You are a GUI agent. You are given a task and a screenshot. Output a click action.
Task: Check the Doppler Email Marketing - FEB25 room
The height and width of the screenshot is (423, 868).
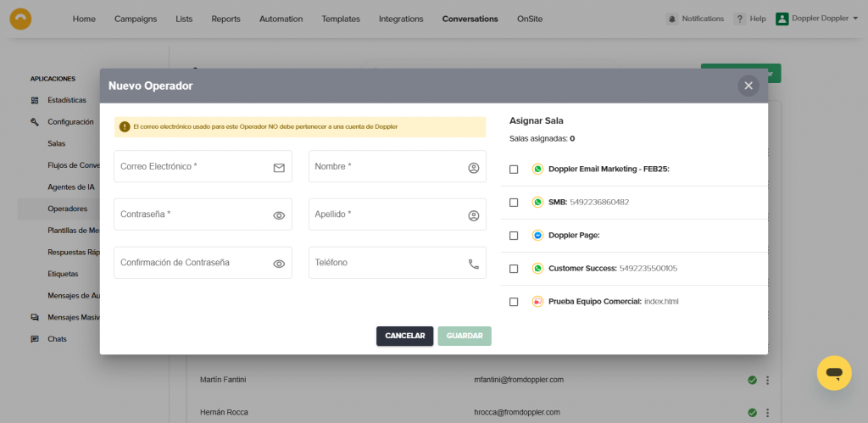[x=514, y=170]
